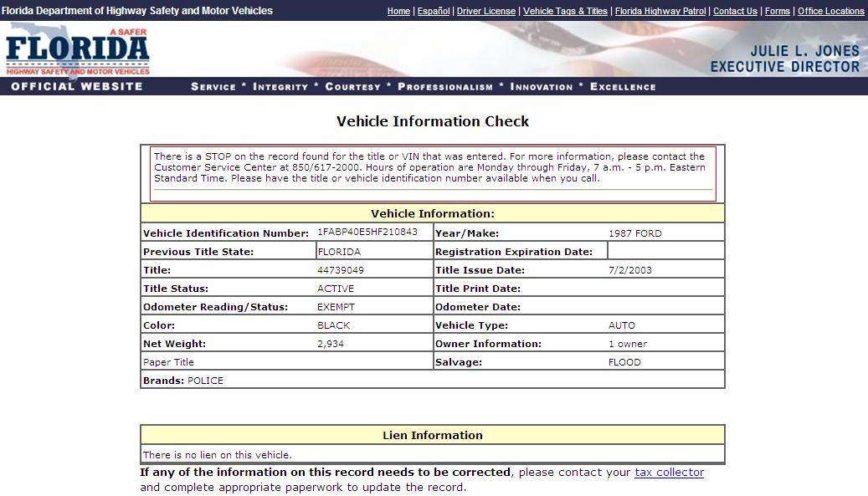
Task: Click the empty Registration Expiration Date field
Action: coord(665,251)
